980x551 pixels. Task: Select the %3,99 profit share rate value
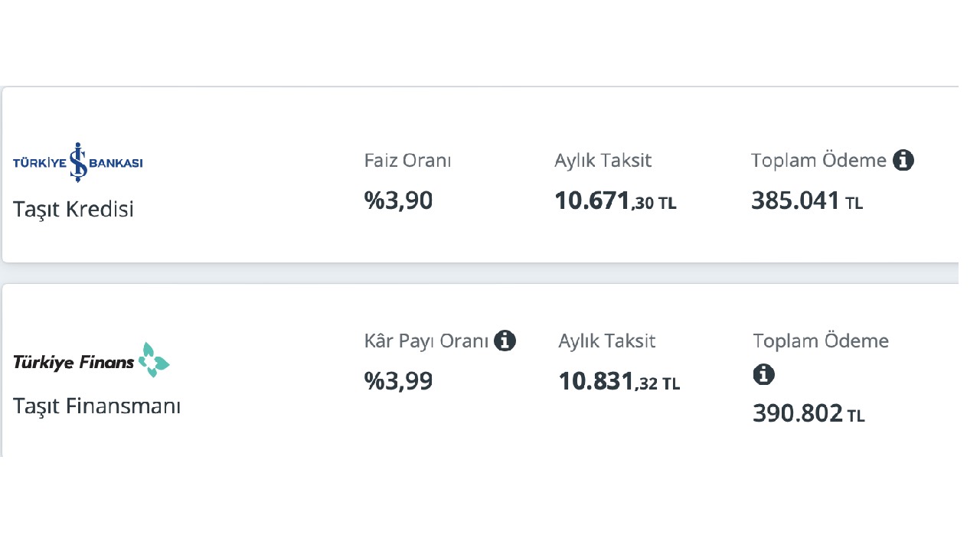[399, 380]
